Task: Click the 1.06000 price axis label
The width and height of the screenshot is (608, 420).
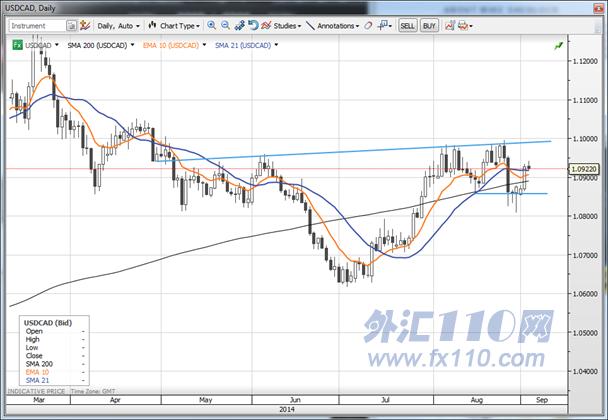Action: tap(586, 294)
